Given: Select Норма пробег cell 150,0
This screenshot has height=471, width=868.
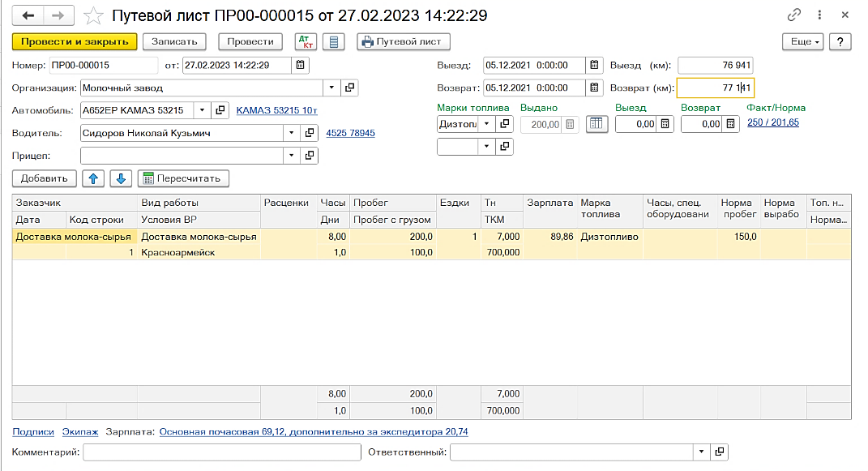Looking at the screenshot, I should 739,237.
